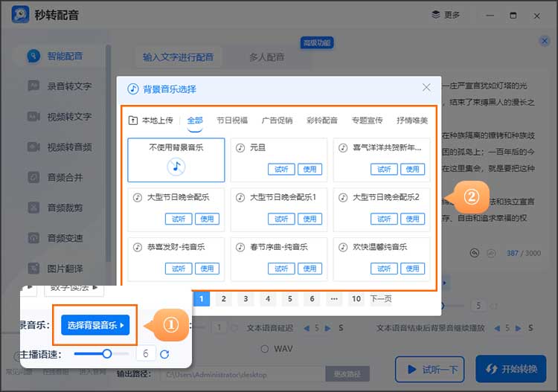
Task: Adjust the 主播语速 slider handle
Action: coord(106,354)
